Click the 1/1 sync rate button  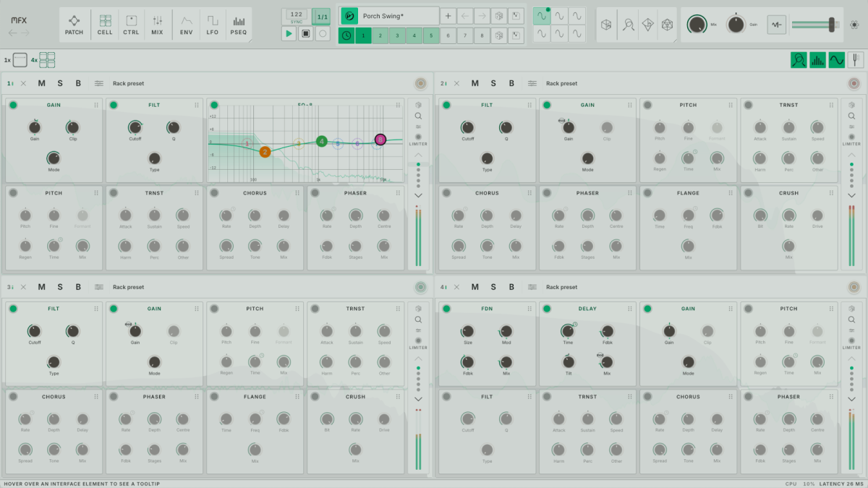click(320, 16)
